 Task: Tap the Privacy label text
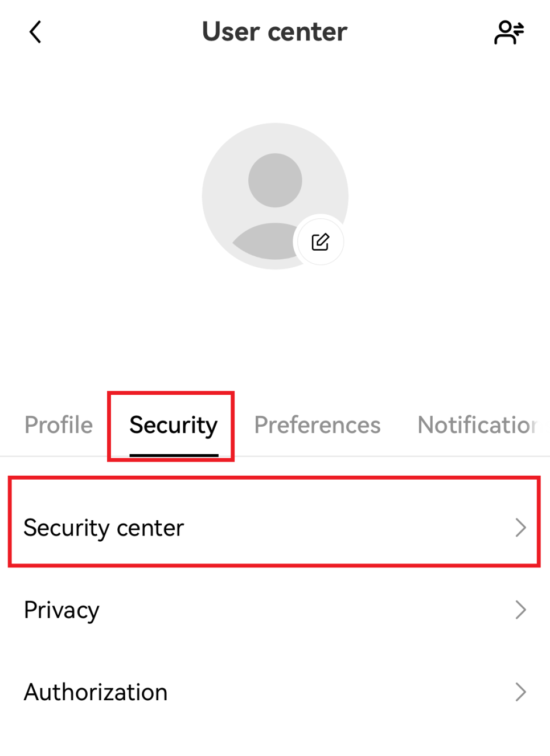pos(61,610)
